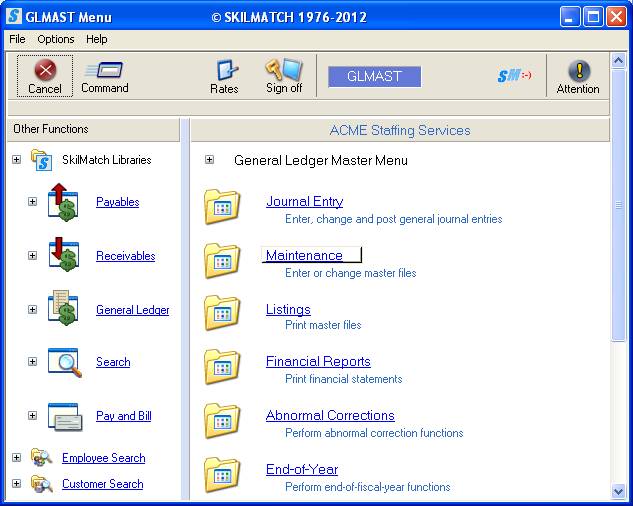Open the Receivables link
Viewport: 633px width, 506px height.
(126, 256)
